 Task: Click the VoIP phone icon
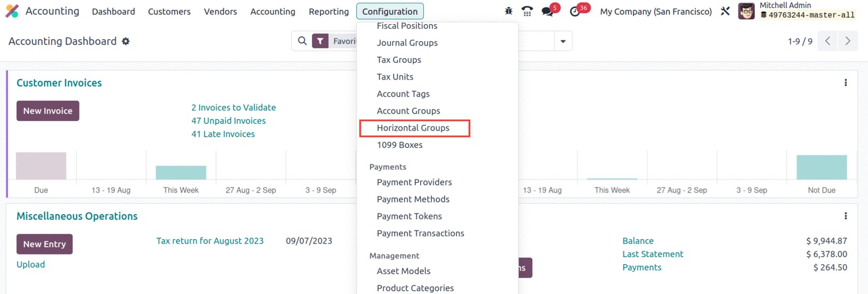(x=527, y=11)
